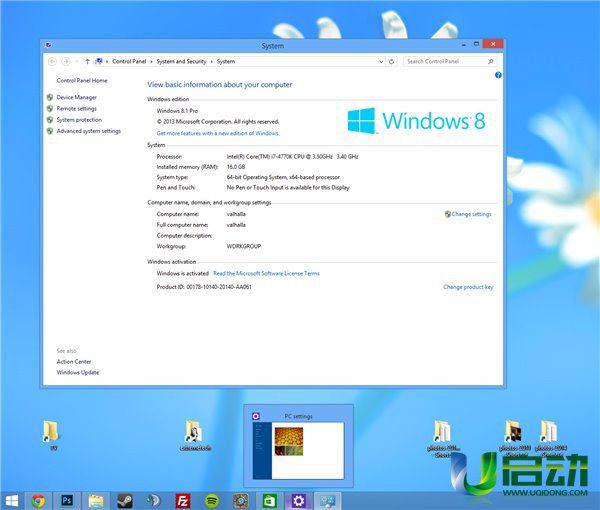
Task: Open Remote settings link
Action: [76, 108]
